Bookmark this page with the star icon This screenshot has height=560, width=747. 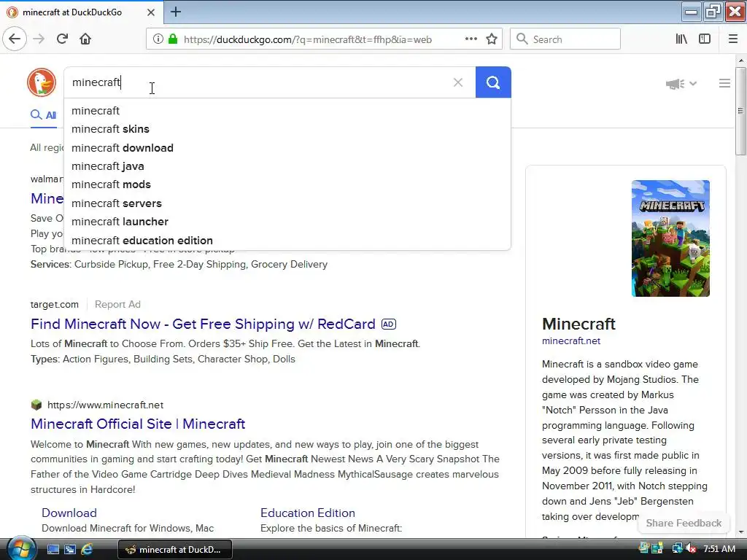point(492,39)
